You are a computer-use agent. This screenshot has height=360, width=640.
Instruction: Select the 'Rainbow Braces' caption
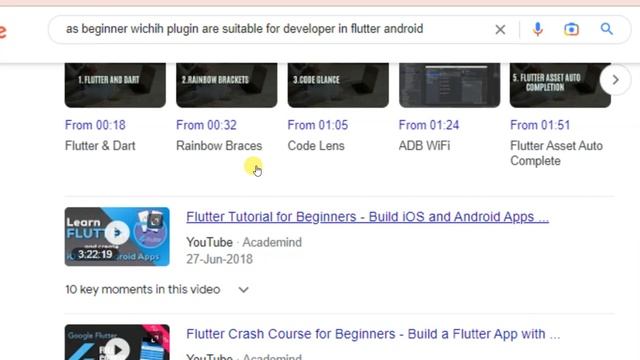[x=219, y=146]
